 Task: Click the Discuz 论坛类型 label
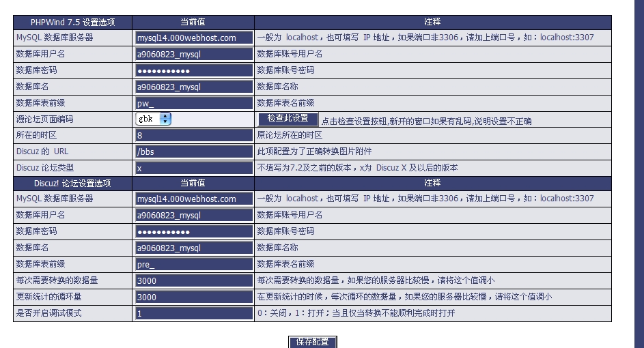45,167
